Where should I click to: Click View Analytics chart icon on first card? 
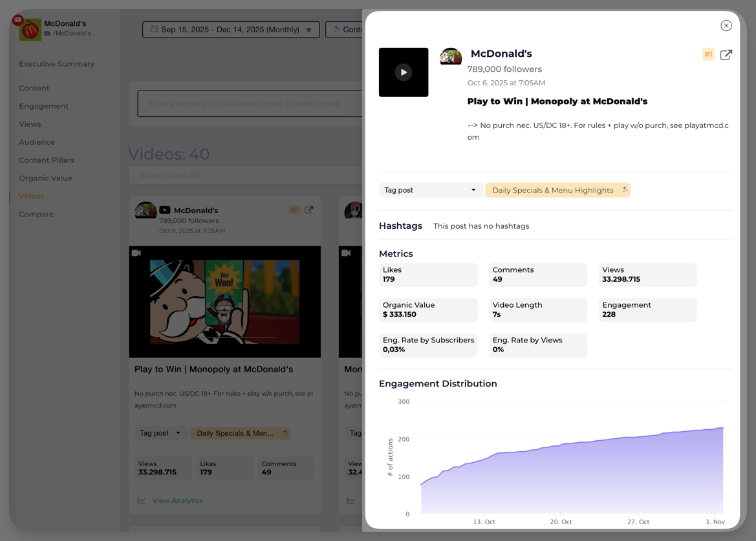[142, 500]
